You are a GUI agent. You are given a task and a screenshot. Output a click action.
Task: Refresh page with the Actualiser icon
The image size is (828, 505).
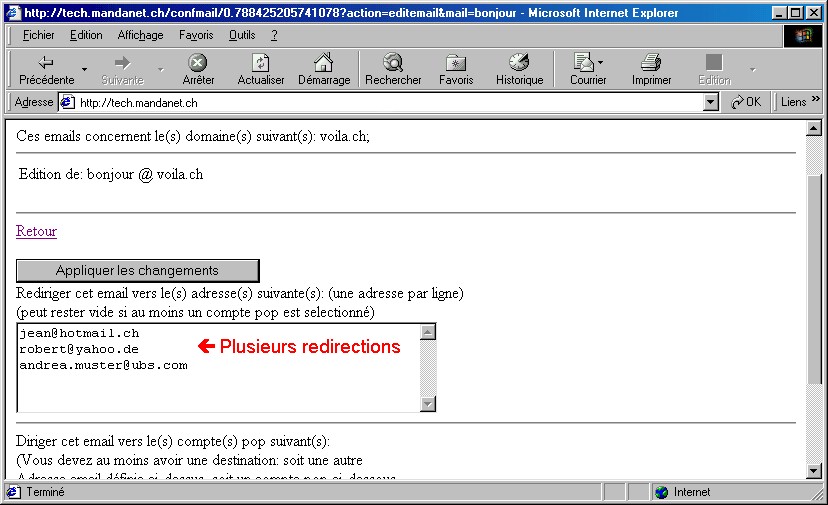coord(260,63)
